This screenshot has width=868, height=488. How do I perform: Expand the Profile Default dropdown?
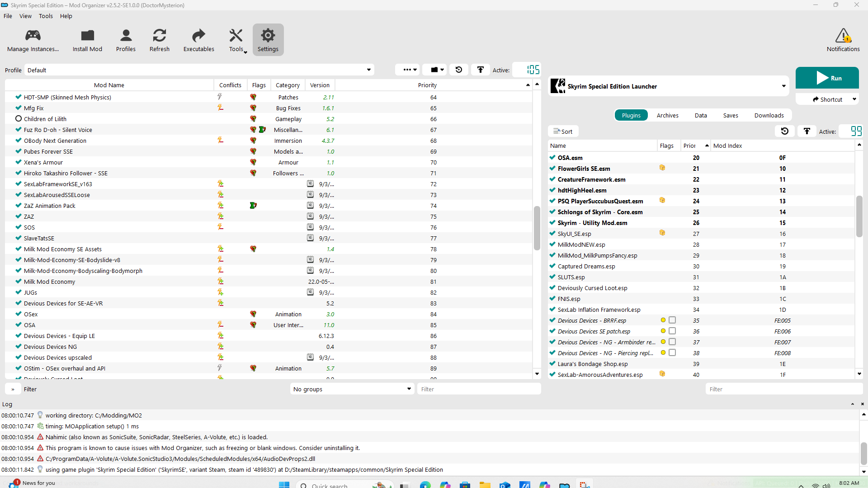coord(369,70)
